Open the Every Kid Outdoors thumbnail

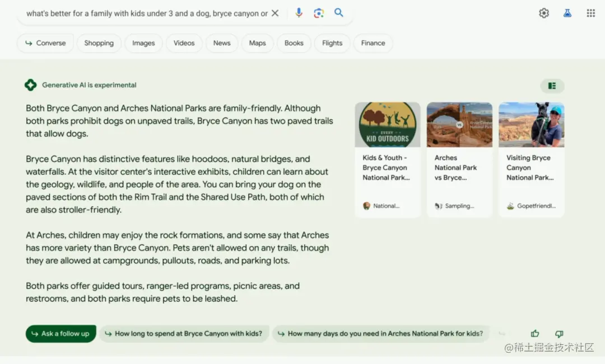coord(388,124)
